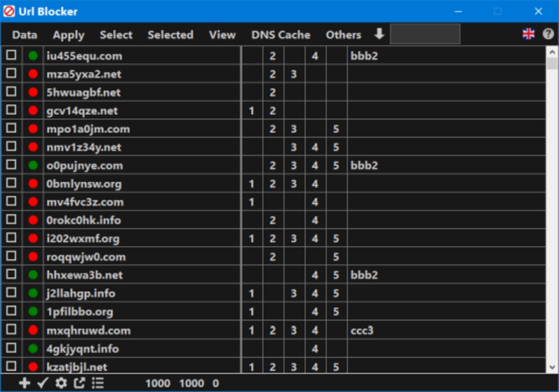Click red status dot for mza5yxa2.net
Image resolution: width=559 pixels, height=392 pixels.
coord(33,74)
